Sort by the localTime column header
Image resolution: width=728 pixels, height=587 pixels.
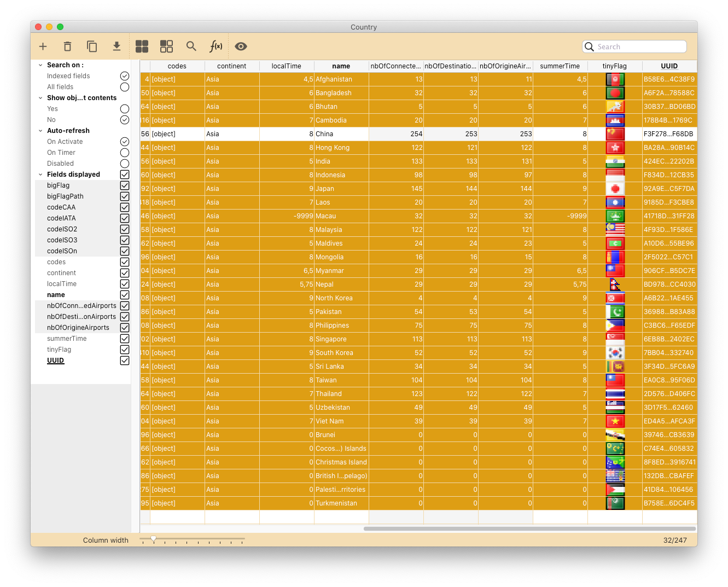(x=287, y=66)
